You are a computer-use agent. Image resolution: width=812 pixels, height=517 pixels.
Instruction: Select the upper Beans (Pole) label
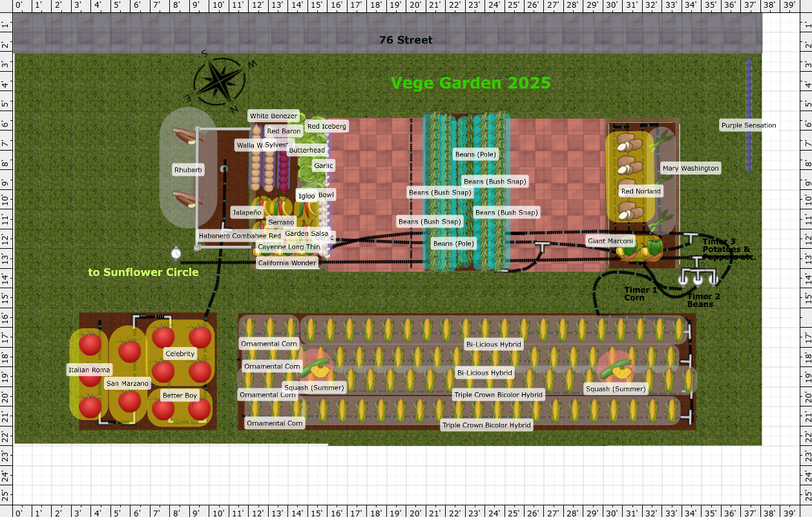pyautogui.click(x=475, y=154)
